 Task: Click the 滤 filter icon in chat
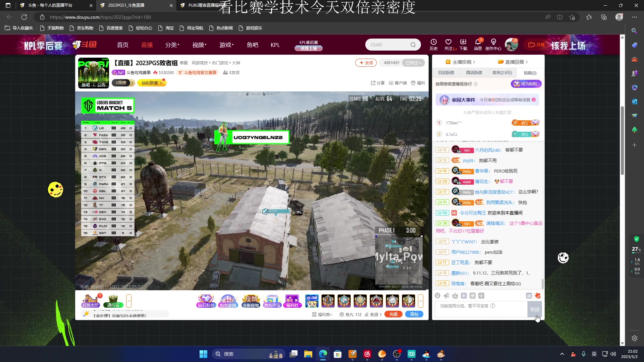(x=529, y=296)
